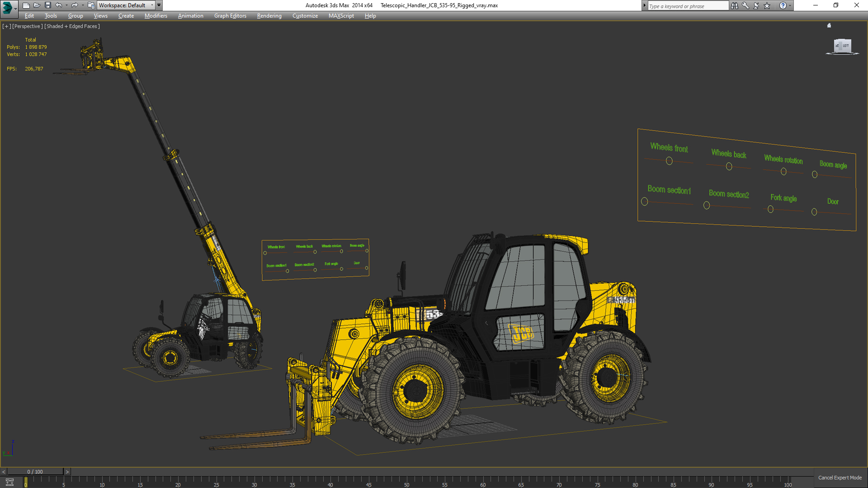This screenshot has width=868, height=488.
Task: Open the Tools menu
Action: click(51, 16)
